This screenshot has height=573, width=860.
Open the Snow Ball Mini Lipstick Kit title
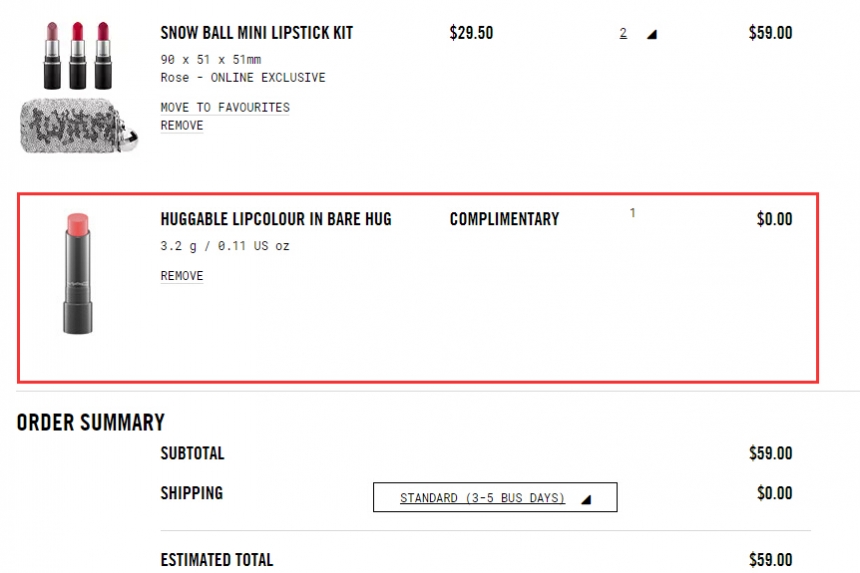click(x=256, y=33)
